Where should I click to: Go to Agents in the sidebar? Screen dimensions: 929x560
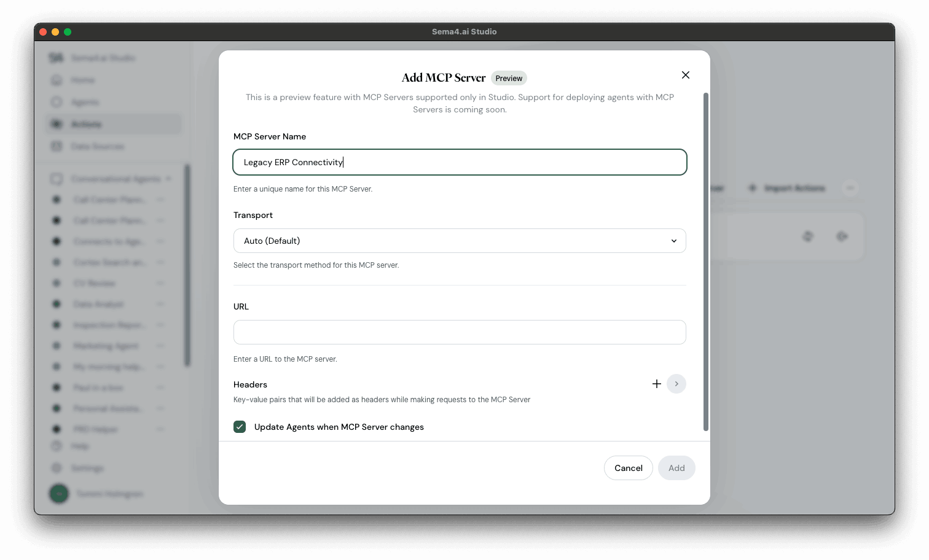[57, 102]
